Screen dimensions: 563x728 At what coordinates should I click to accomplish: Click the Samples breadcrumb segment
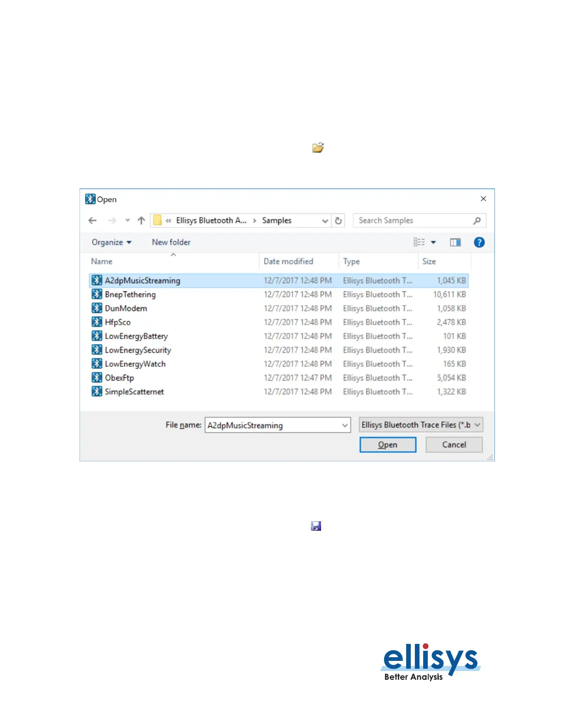[x=277, y=221]
